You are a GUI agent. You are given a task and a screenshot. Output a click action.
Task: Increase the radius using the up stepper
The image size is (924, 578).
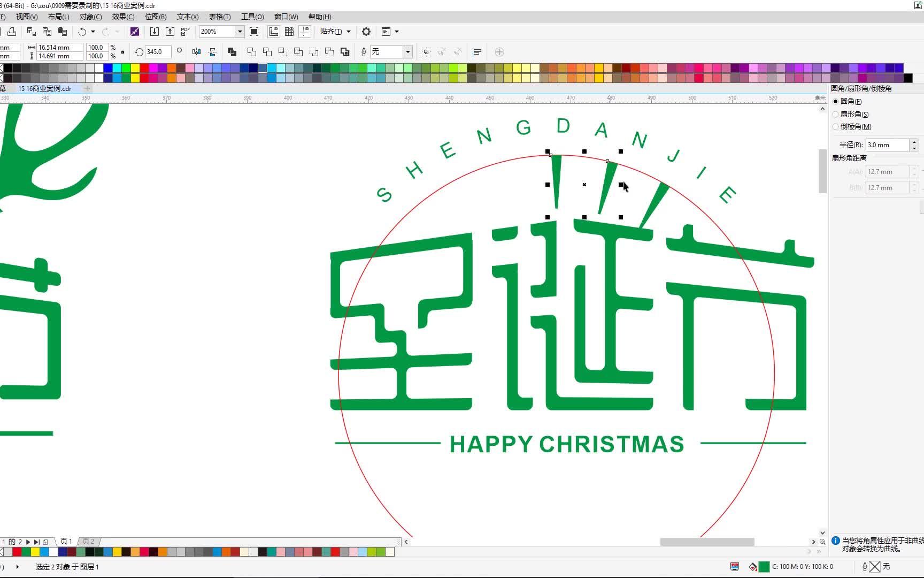click(x=914, y=142)
